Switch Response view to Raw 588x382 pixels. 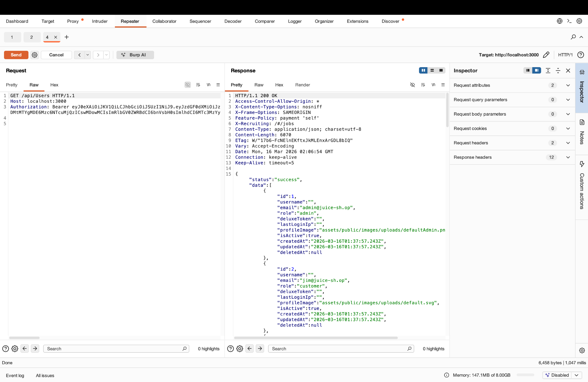click(259, 85)
